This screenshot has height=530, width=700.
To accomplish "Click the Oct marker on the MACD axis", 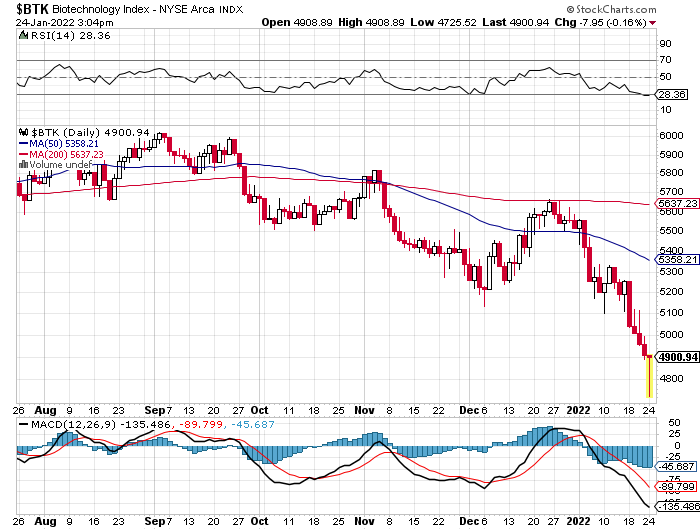I will click(258, 522).
